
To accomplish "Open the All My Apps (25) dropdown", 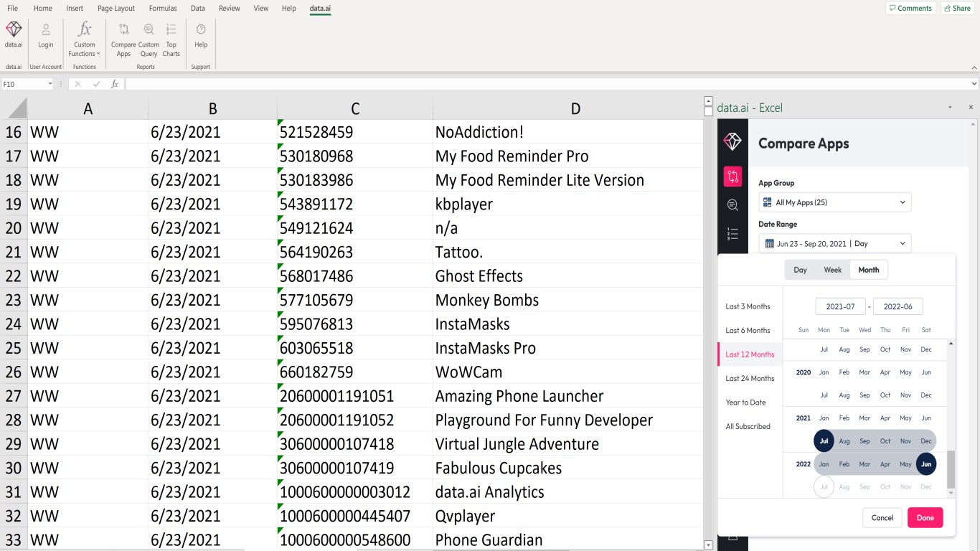I will tap(834, 202).
